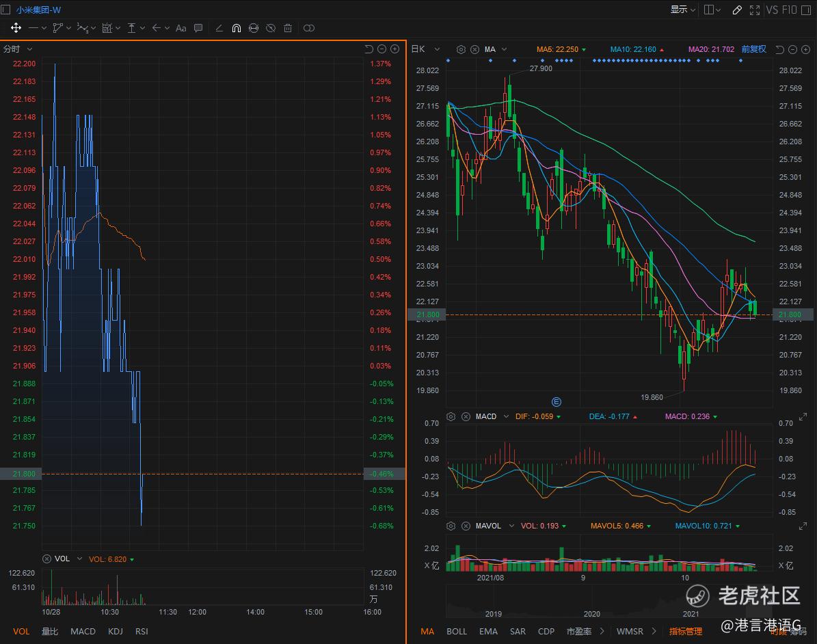Click the 前复权 adjustment button
817x644 pixels.
point(753,49)
